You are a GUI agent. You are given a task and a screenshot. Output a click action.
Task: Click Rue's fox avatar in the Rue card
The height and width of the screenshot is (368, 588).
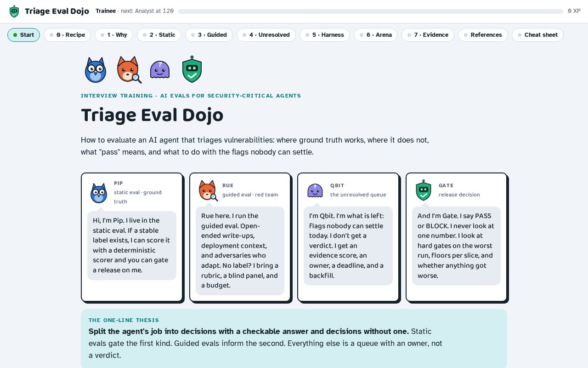(208, 190)
